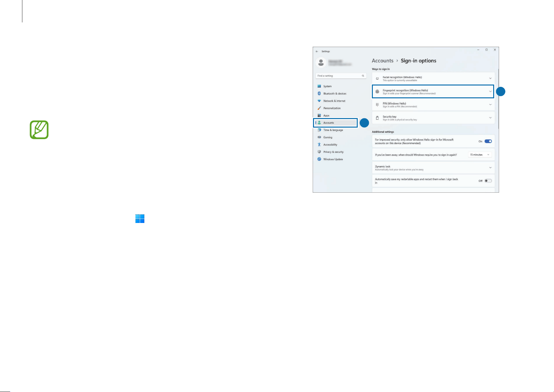This screenshot has width=554, height=392.
Task: Open the user profile avatar
Action: (x=321, y=62)
